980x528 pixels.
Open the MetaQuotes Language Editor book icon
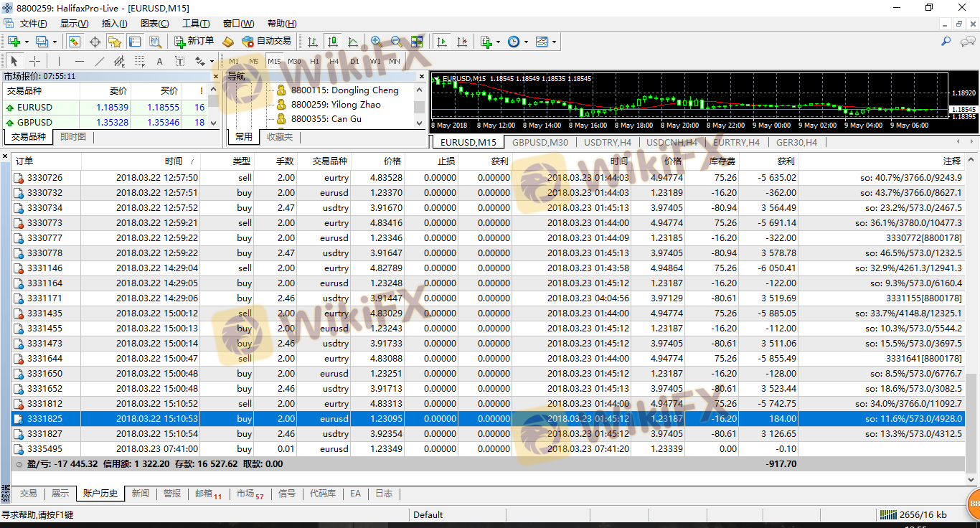click(x=228, y=42)
